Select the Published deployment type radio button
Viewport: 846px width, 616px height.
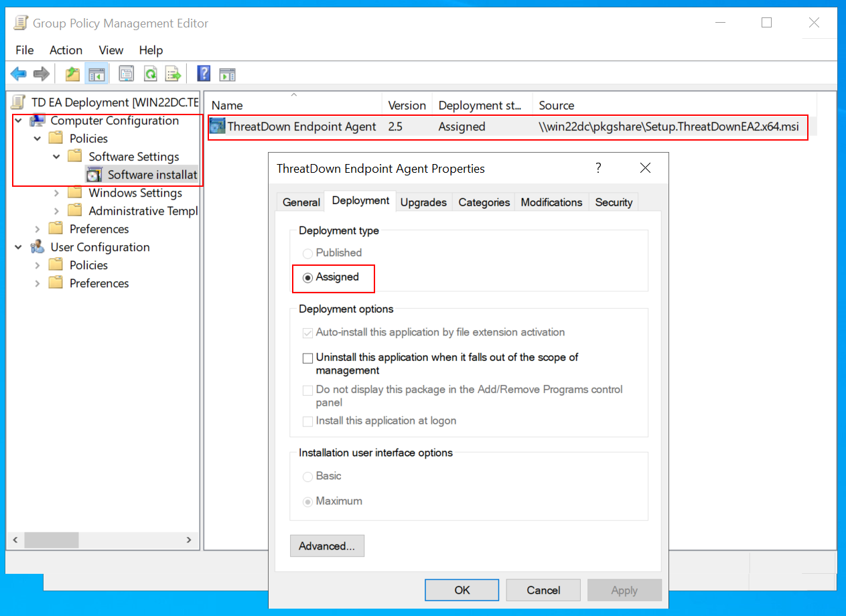tap(307, 253)
